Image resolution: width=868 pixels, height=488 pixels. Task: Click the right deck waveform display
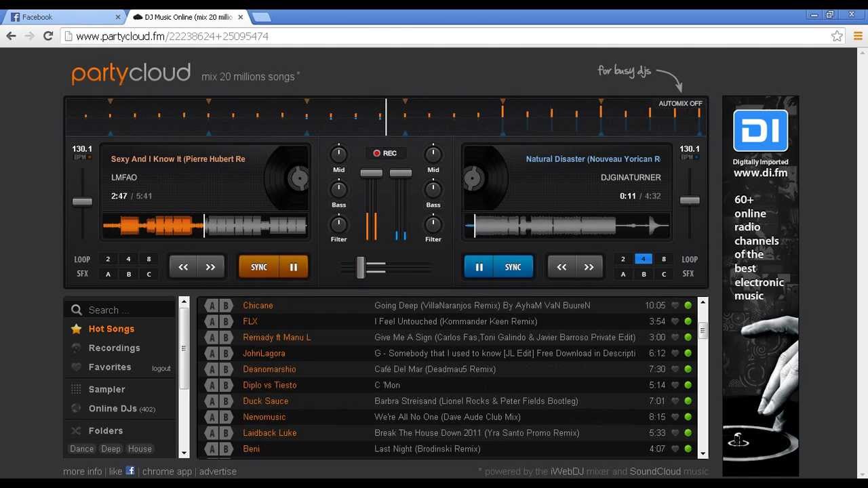[567, 226]
